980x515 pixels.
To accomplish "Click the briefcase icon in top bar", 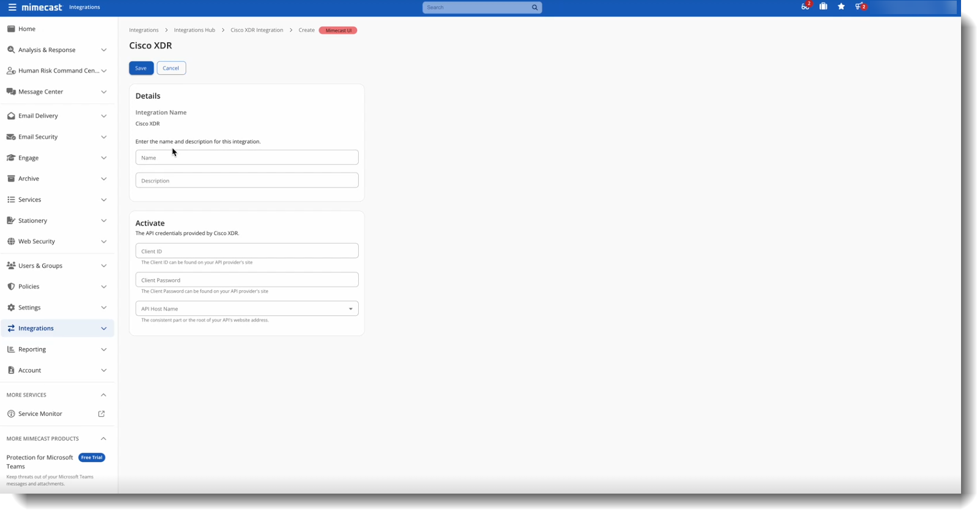I will coord(823,7).
